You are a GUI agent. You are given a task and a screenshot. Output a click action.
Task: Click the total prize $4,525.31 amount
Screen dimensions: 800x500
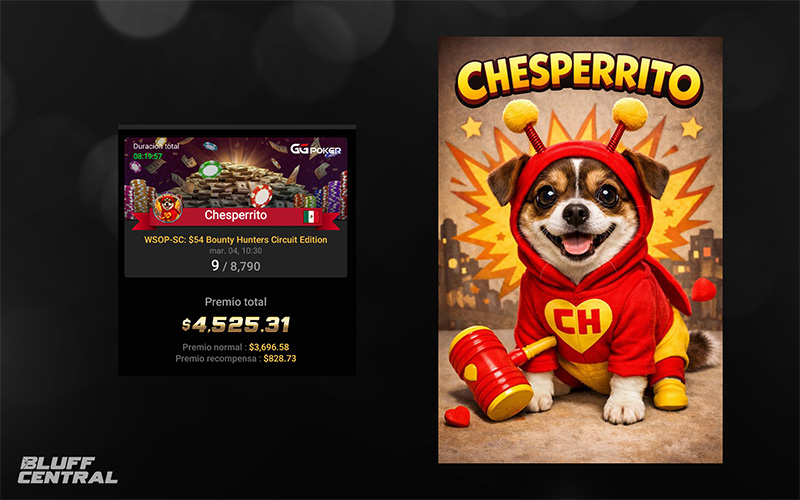point(236,324)
